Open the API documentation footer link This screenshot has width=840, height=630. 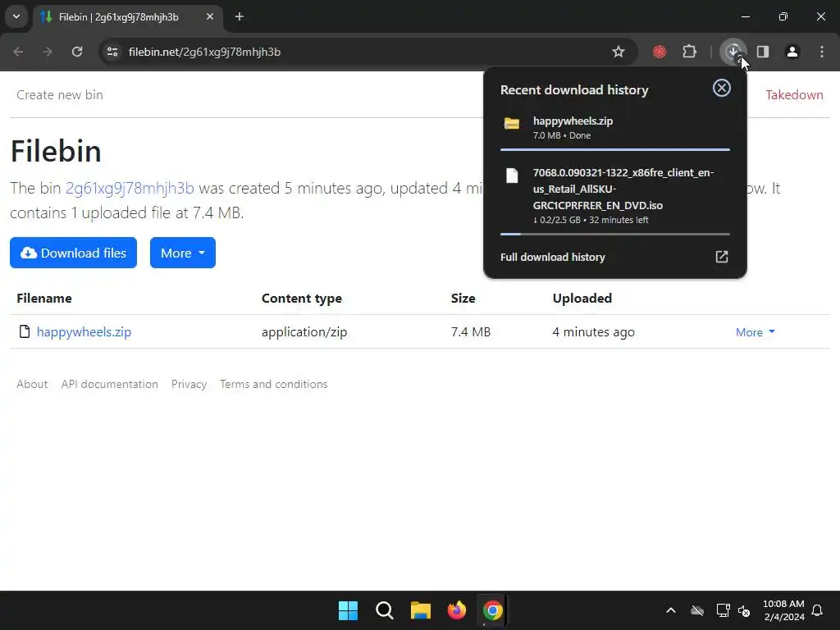click(x=109, y=384)
